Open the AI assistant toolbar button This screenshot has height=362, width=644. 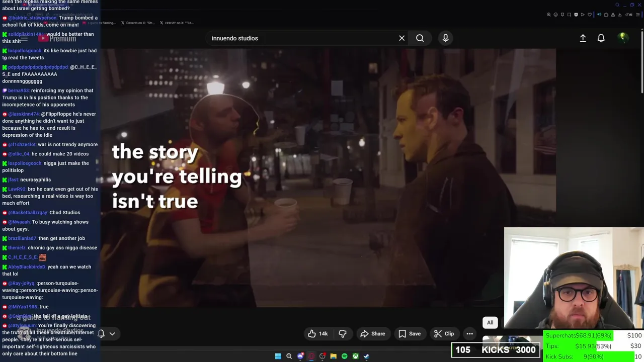tap(629, 15)
